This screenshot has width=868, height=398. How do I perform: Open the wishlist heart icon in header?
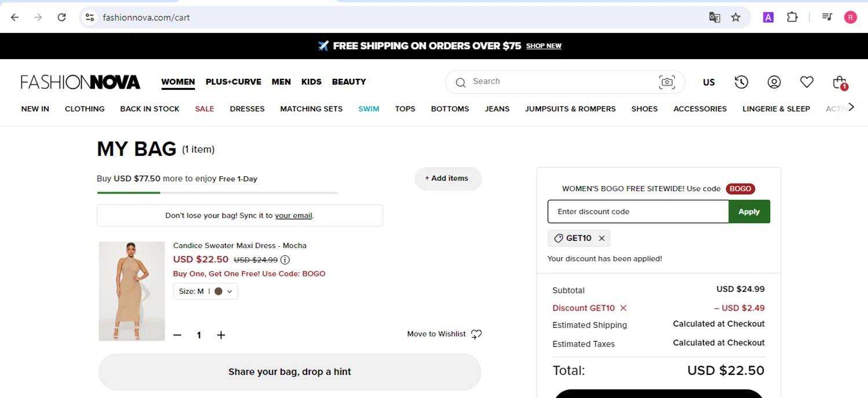pyautogui.click(x=807, y=82)
